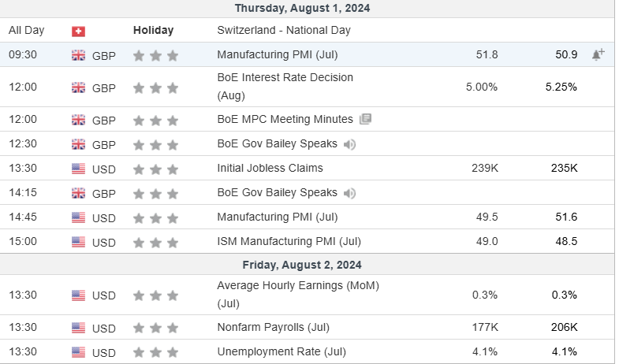Click the speaker icon at 12:30 Bailey speech
Image resolution: width=619 pixels, height=364 pixels.
click(349, 144)
